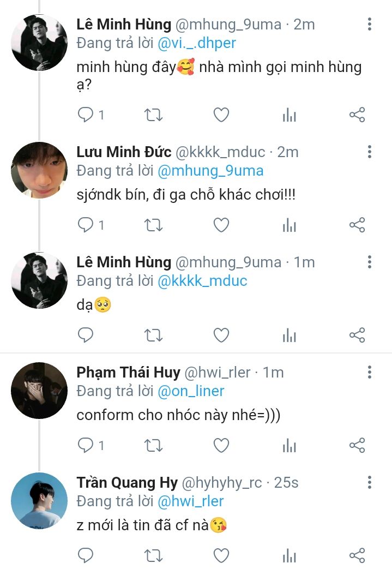Retweet Lưu Minh Đức's tweet
This screenshot has height=569, width=392.
tap(153, 225)
